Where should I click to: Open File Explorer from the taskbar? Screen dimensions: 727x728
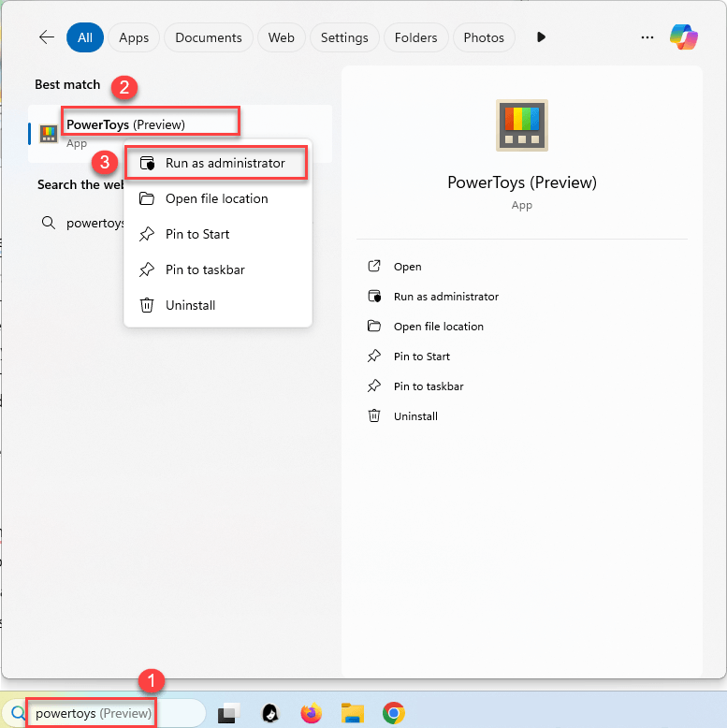pyautogui.click(x=352, y=714)
